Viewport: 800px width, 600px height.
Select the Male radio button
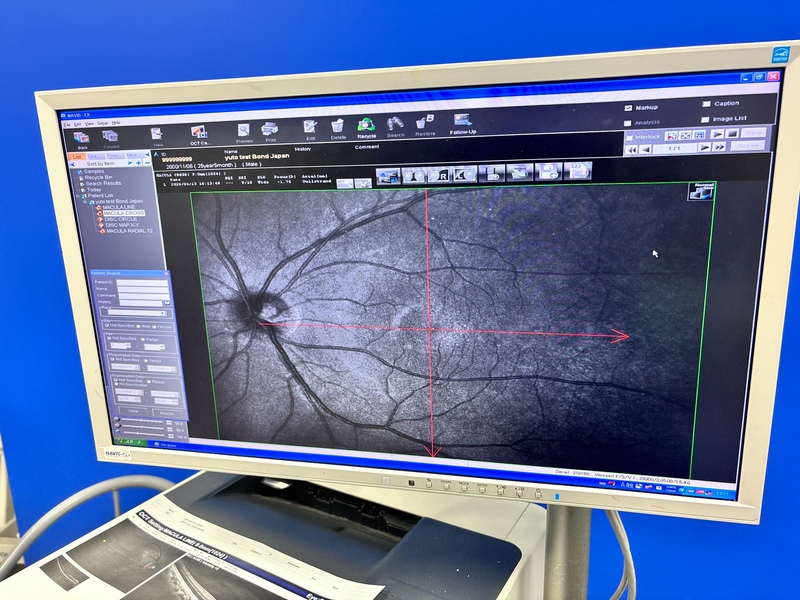pos(141,326)
